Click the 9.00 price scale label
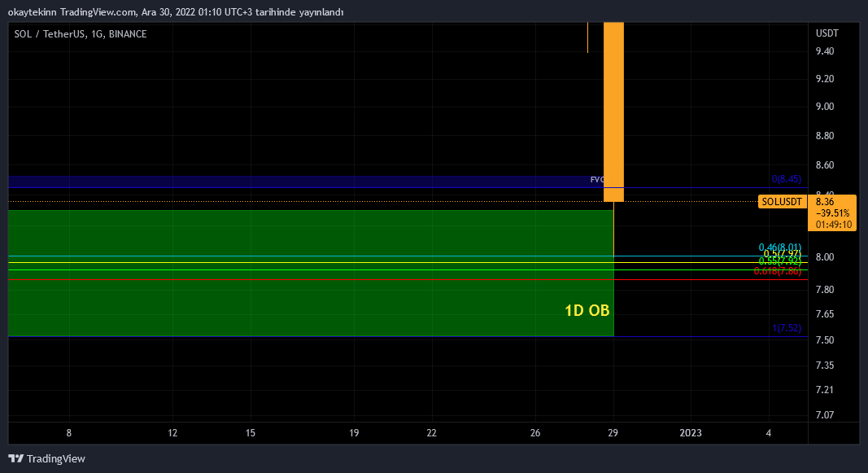Screen dimensions: 868x473 click(x=825, y=107)
